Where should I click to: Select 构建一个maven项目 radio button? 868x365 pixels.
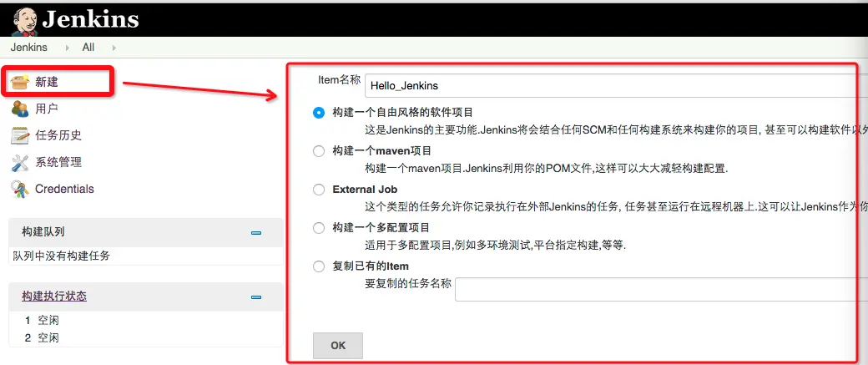coord(318,151)
